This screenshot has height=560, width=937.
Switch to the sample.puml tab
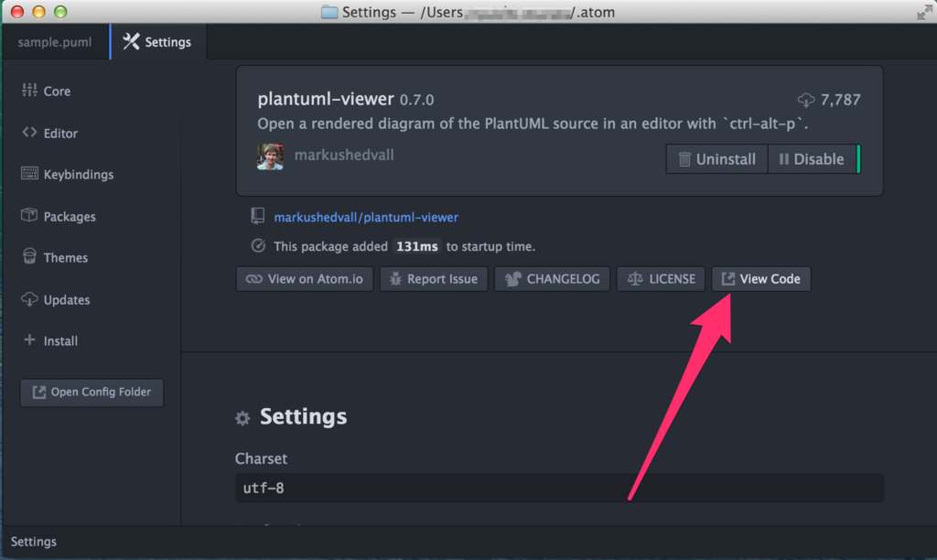point(55,42)
